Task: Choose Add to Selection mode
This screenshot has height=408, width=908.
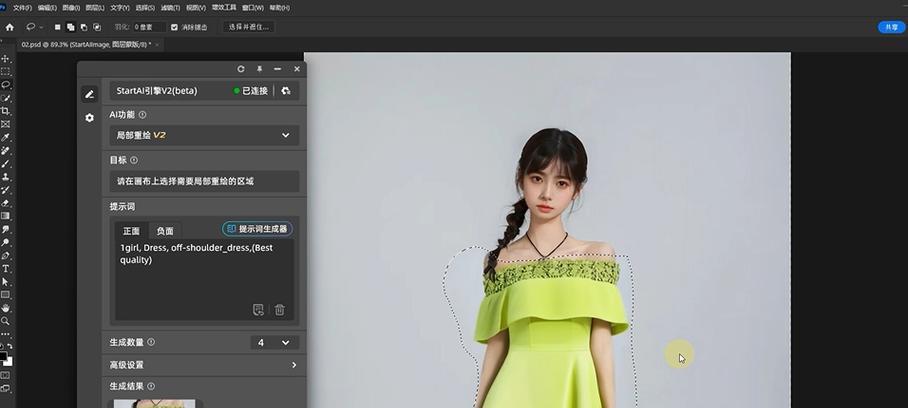Action: pyautogui.click(x=71, y=27)
